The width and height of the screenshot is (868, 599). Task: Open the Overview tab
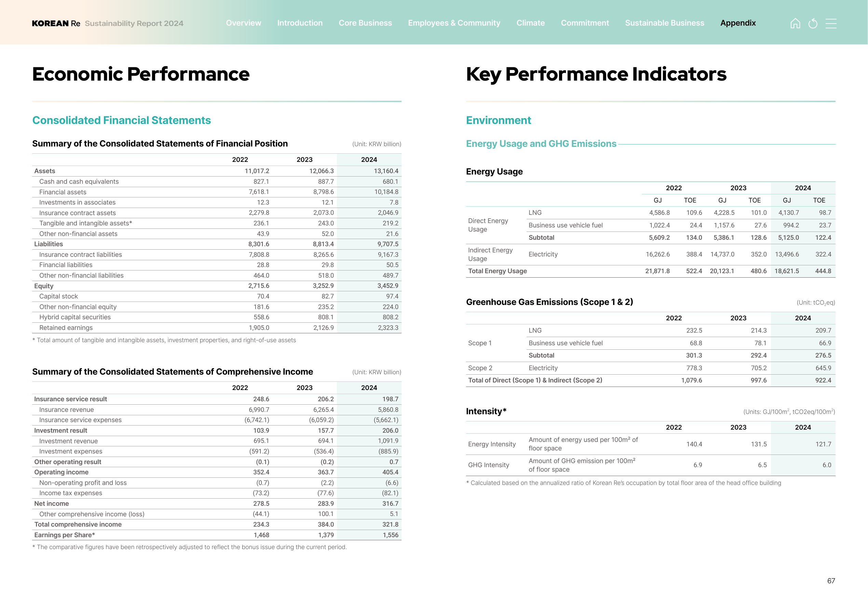point(243,23)
